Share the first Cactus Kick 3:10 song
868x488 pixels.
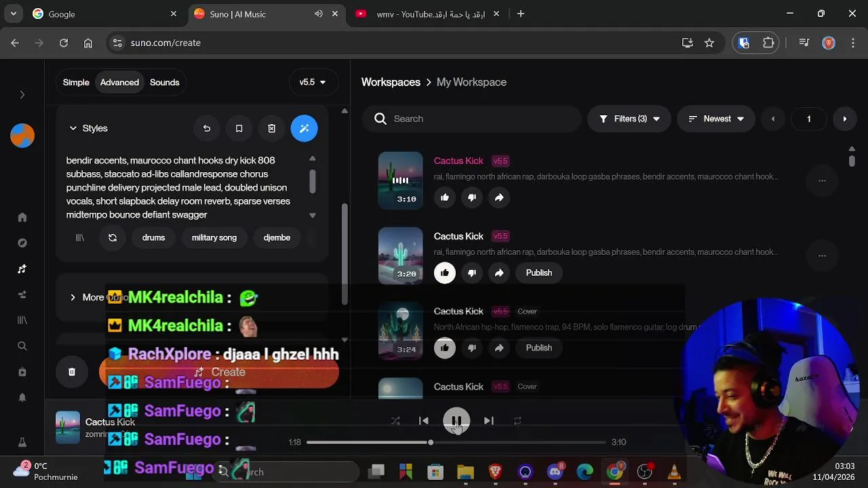tap(499, 197)
